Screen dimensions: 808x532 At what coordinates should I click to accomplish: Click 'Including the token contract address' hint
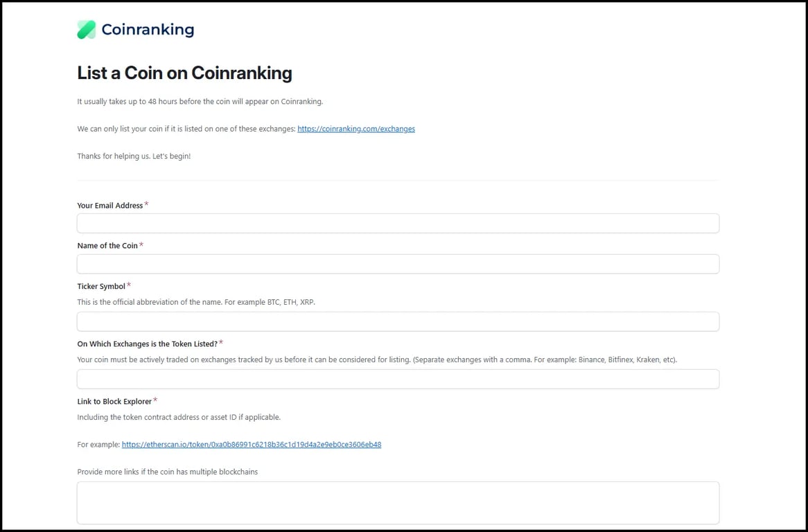tap(179, 417)
